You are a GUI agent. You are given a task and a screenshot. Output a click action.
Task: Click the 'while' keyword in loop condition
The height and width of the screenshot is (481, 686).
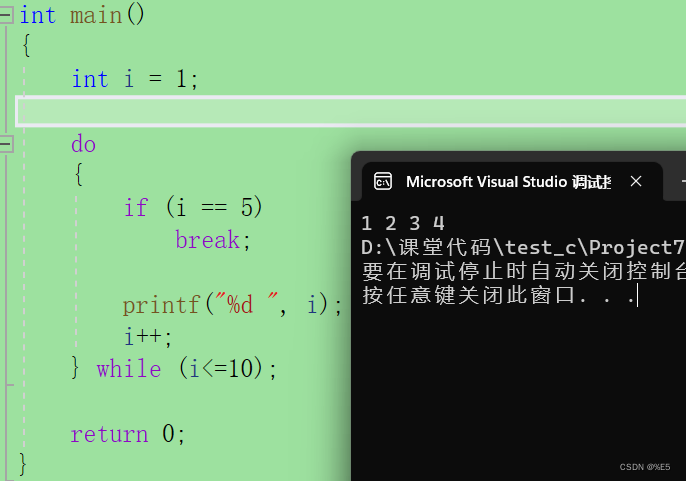click(x=129, y=369)
